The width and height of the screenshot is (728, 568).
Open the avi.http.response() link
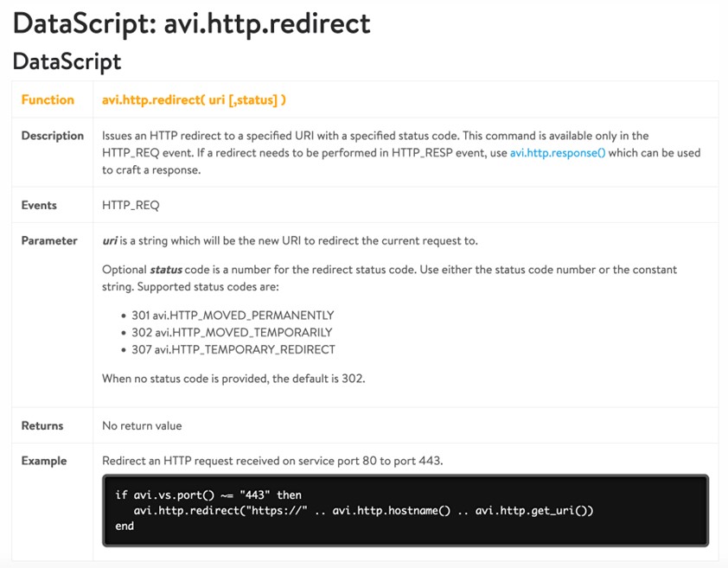557,153
